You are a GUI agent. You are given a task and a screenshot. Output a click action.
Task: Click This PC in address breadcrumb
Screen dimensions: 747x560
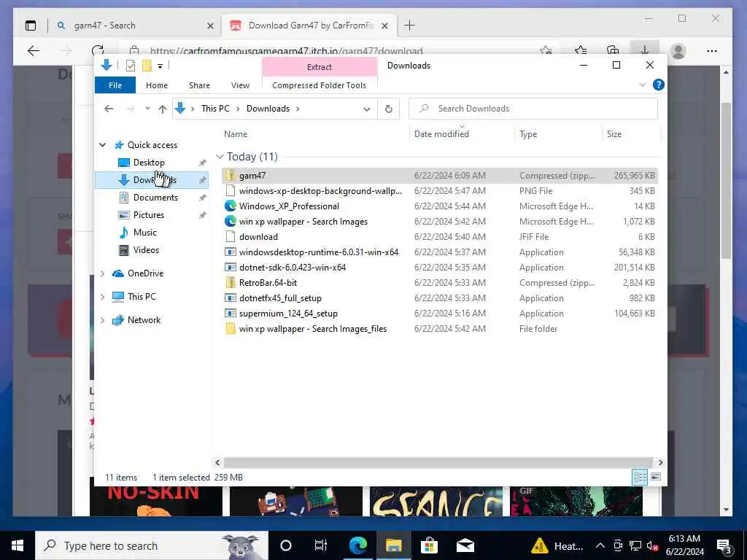pyautogui.click(x=215, y=109)
